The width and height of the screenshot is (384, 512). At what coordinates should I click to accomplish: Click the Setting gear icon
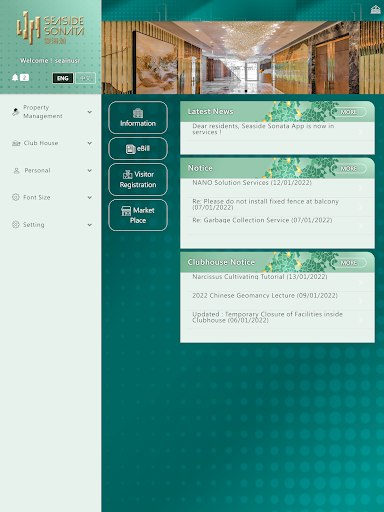[x=16, y=225]
